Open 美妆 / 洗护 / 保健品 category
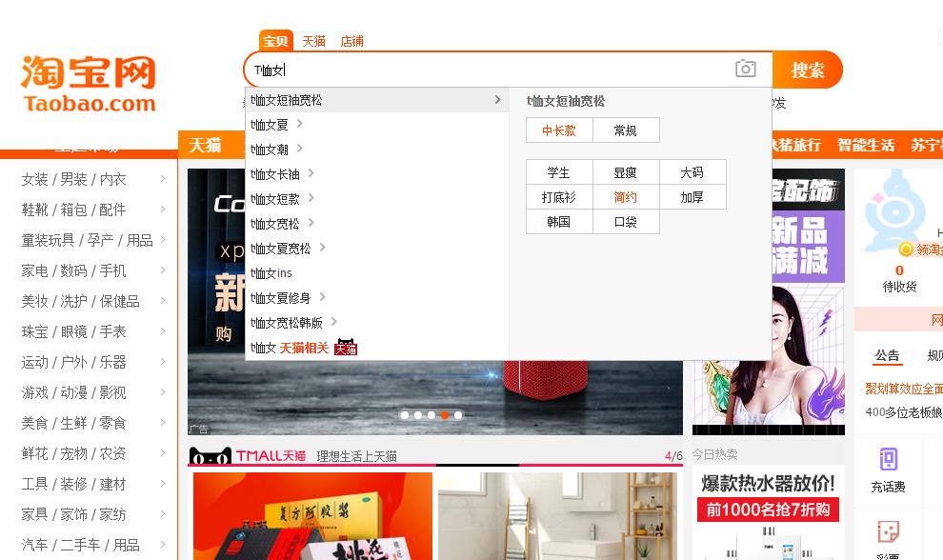Screen dimensions: 943x560 tap(81, 301)
